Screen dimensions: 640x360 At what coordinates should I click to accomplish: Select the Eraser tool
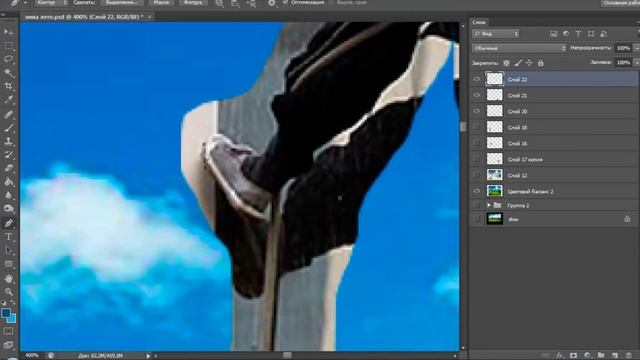8,168
